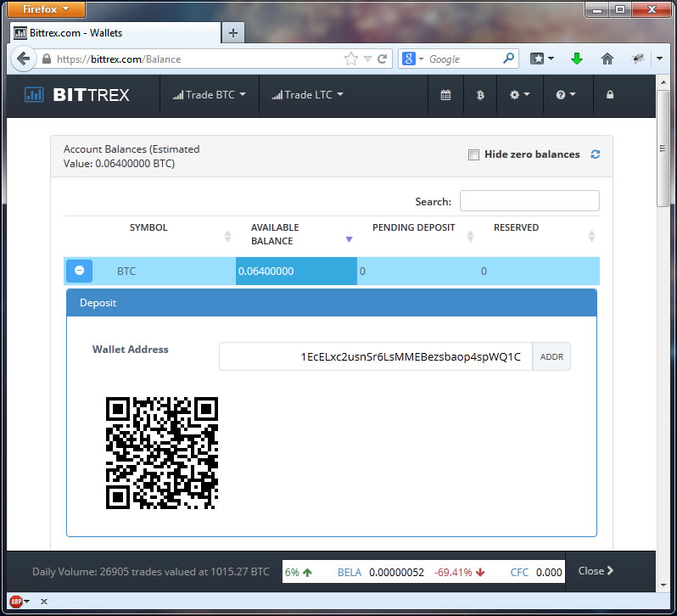Click the Bitcoin symbol icon in navbar
This screenshot has width=677, height=616.
[480, 95]
